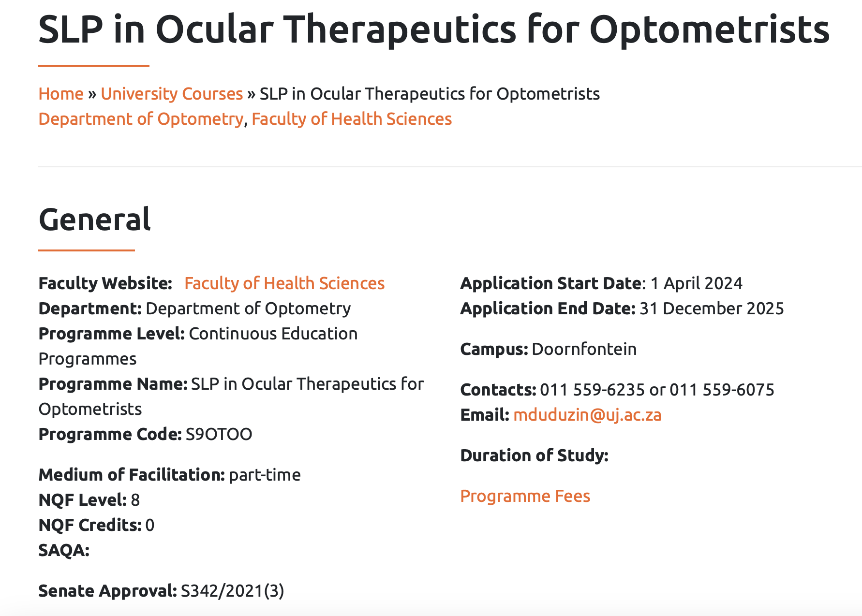862x616 pixels.
Task: Click the Contacts phone numbers text
Action: click(657, 390)
